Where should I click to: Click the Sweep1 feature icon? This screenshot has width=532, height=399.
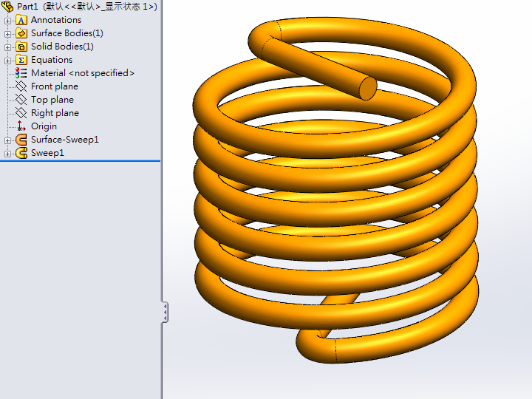21,153
